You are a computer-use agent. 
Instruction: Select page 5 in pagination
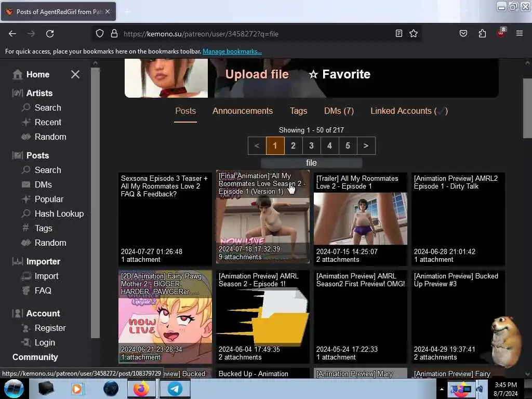click(x=348, y=146)
